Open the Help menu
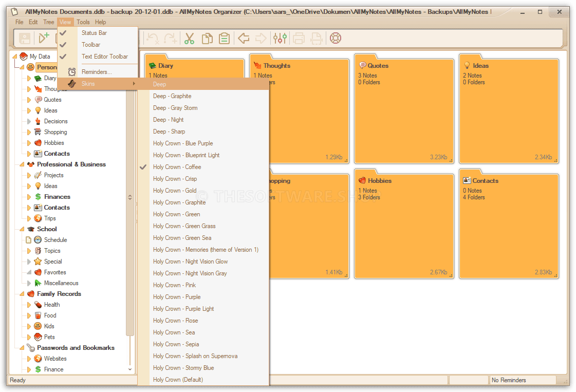Viewport: 576px width, 392px height. pyautogui.click(x=100, y=22)
